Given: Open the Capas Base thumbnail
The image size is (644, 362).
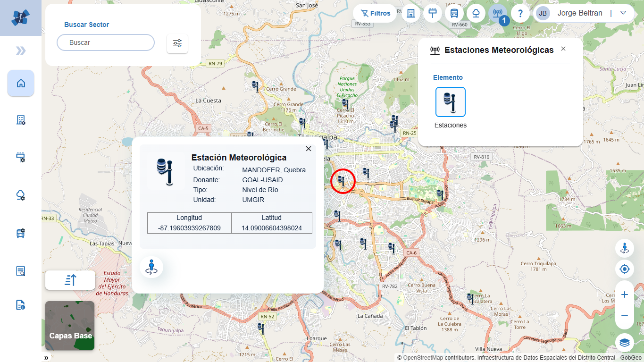Looking at the screenshot, I should [x=70, y=326].
